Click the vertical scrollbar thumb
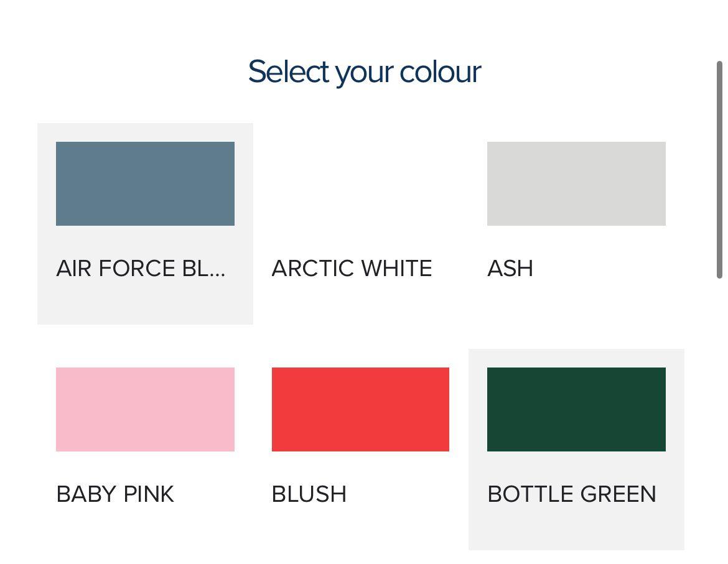The image size is (728, 564). pos(719,169)
